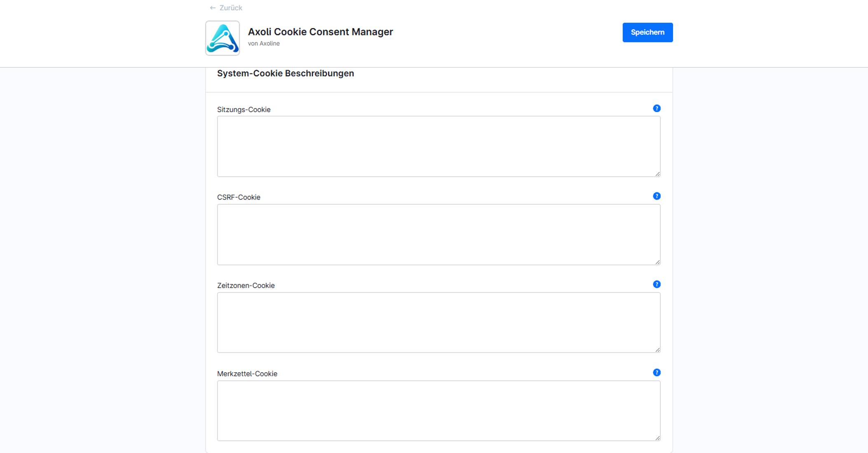Viewport: 868px width, 453px height.
Task: Click the 'von Axoline' vendor text
Action: coord(264,44)
